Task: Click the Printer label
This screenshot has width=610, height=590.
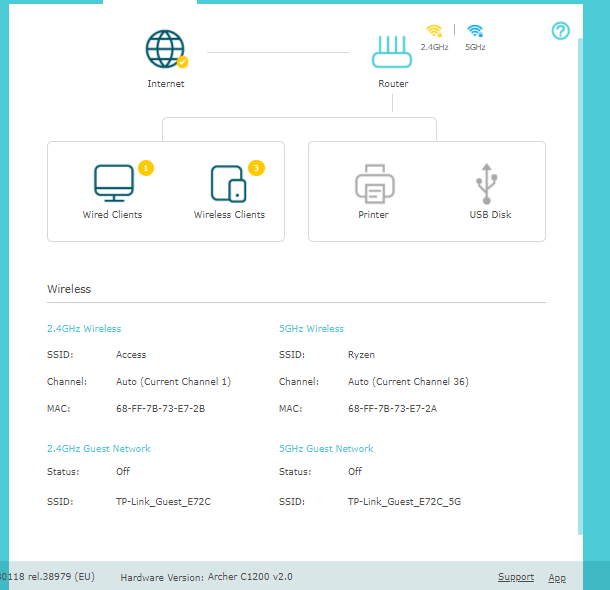Action: pyautogui.click(x=373, y=215)
